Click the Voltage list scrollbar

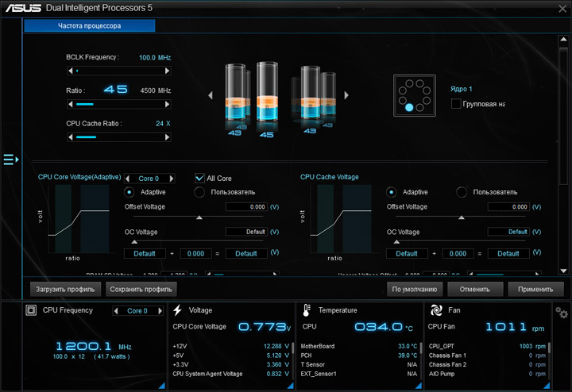292,348
